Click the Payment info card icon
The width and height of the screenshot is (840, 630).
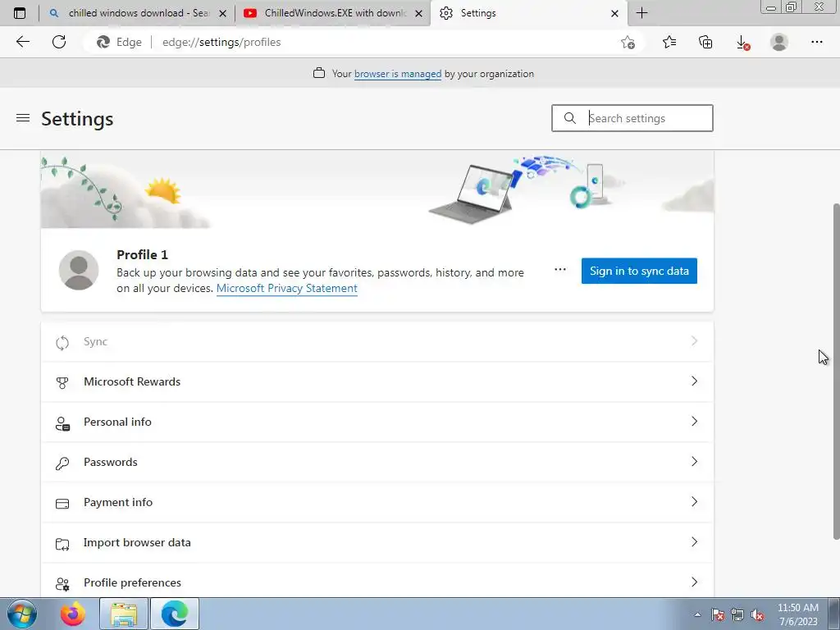coord(62,504)
